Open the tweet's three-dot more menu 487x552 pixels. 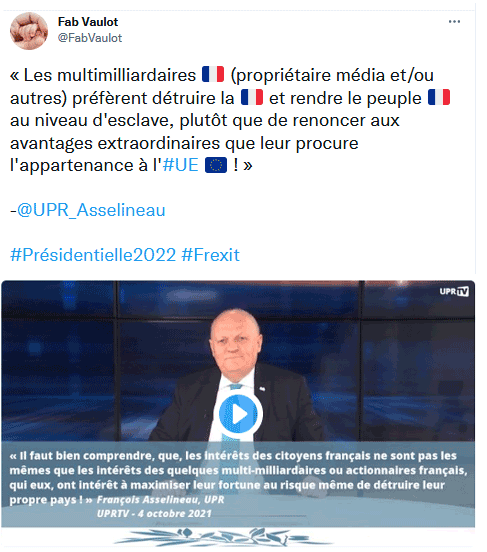(x=454, y=22)
